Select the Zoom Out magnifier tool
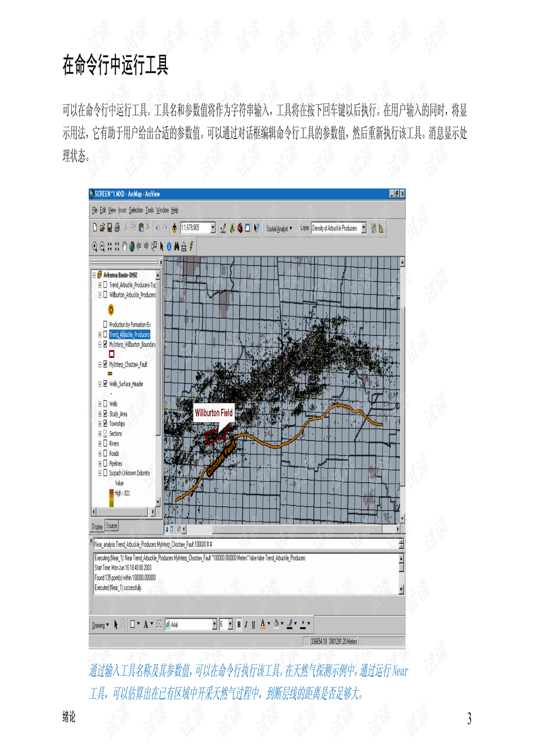This screenshot has width=535, height=756. [x=102, y=246]
